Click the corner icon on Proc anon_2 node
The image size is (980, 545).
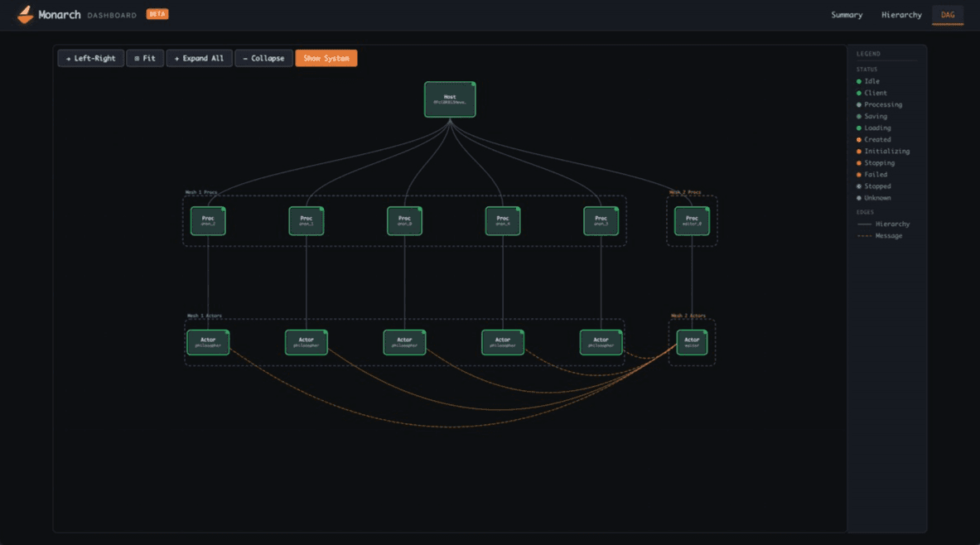pos(223,208)
